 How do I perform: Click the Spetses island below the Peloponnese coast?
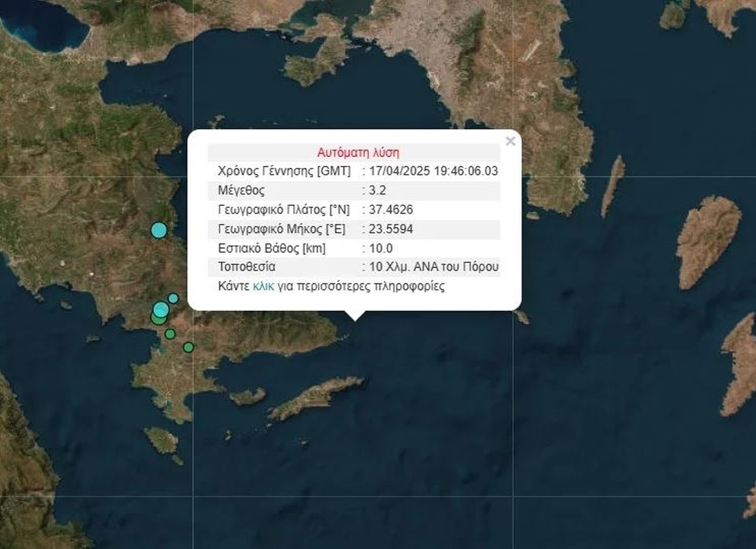(x=162, y=440)
